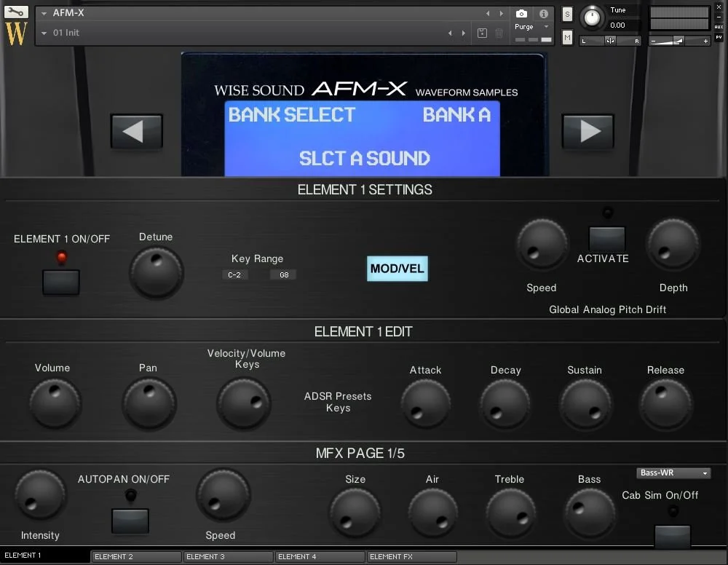Click the AUX button at top right
The image size is (728, 565).
pyautogui.click(x=719, y=27)
